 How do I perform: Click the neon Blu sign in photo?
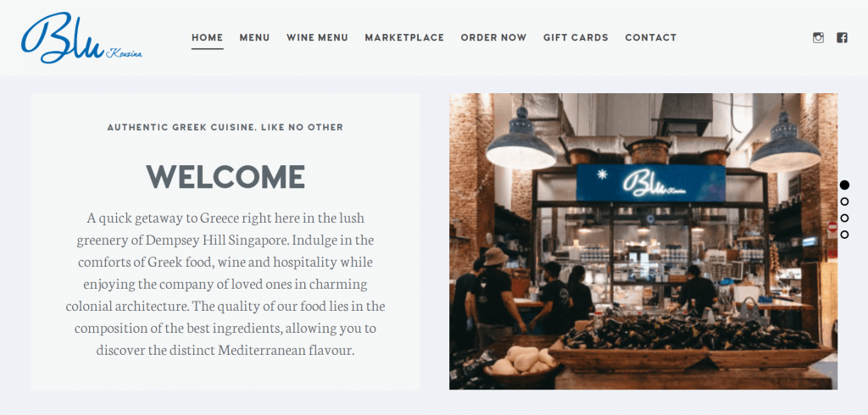(x=651, y=183)
